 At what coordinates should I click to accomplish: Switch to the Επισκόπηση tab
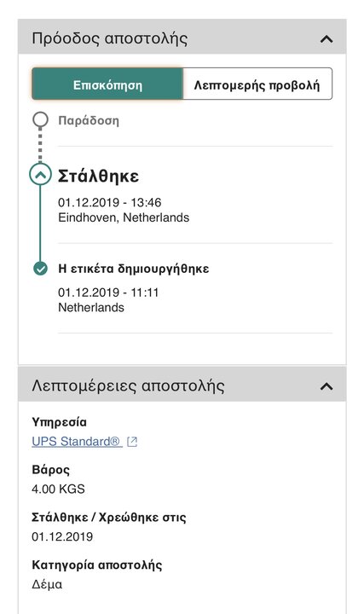pos(107,84)
